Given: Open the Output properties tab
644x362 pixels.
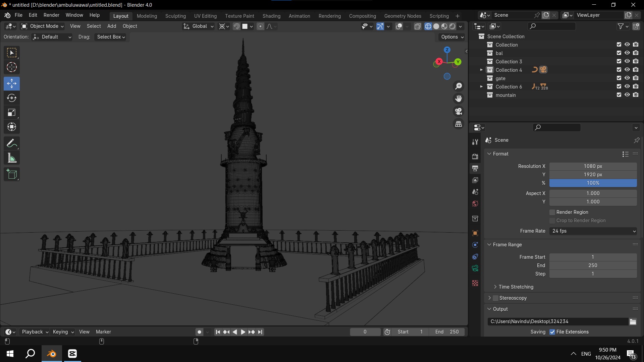Looking at the screenshot, I should (x=475, y=168).
